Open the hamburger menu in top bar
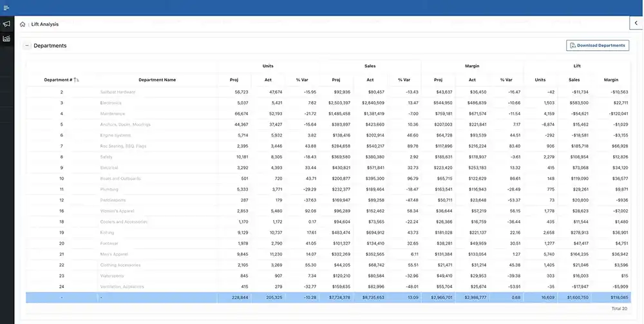The height and width of the screenshot is (324, 644). pyautogui.click(x=6, y=8)
